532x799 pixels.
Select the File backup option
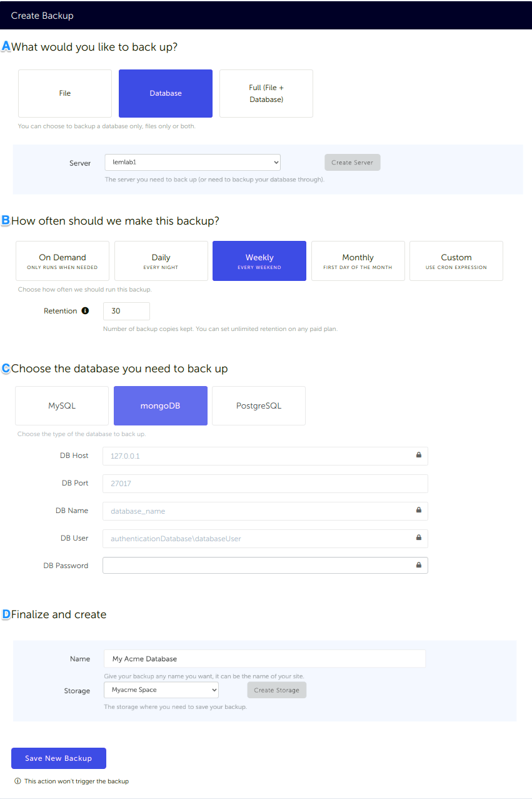click(64, 93)
